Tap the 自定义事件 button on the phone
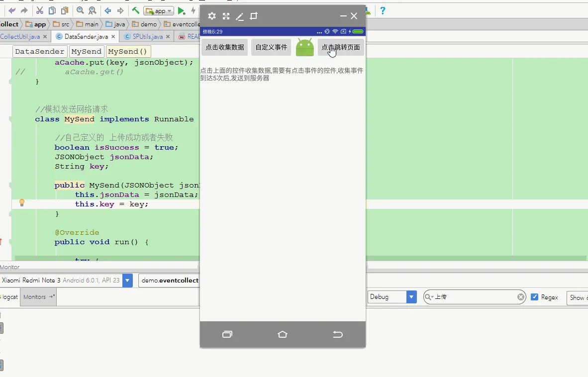This screenshot has width=588, height=377. [271, 47]
